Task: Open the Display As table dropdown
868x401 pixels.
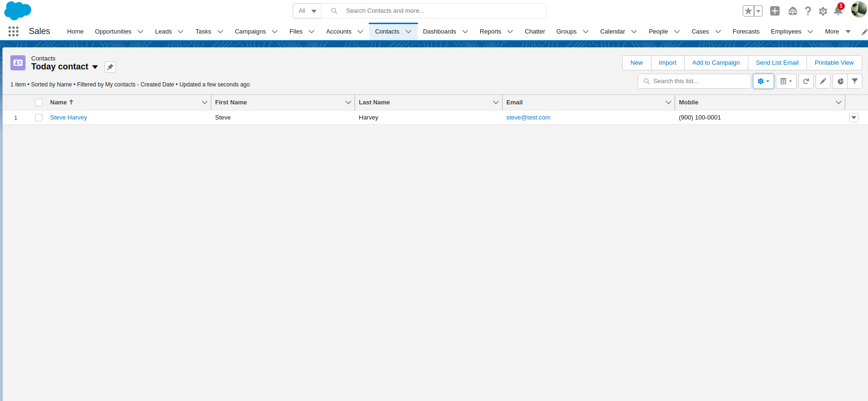Action: (x=786, y=81)
